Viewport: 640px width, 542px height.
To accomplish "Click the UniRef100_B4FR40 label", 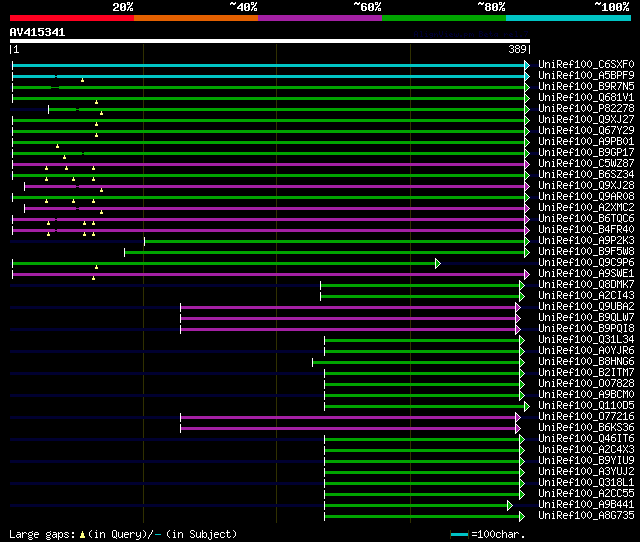I will coord(586,230).
